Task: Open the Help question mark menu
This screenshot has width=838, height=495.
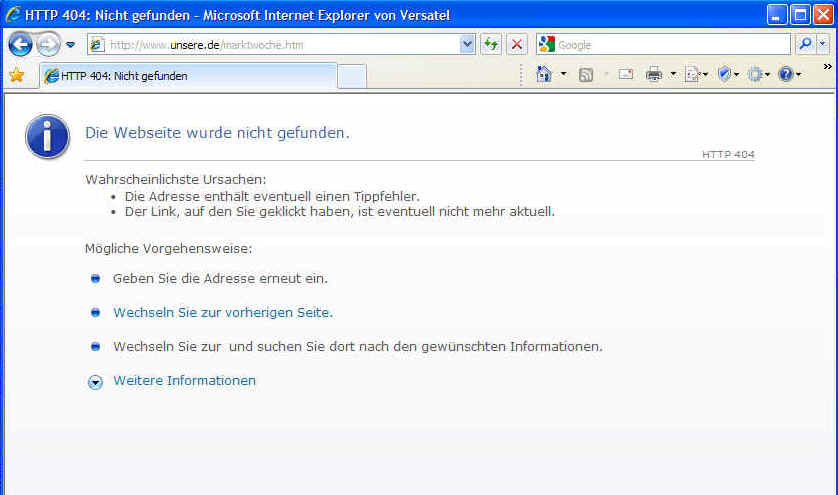Action: [788, 75]
